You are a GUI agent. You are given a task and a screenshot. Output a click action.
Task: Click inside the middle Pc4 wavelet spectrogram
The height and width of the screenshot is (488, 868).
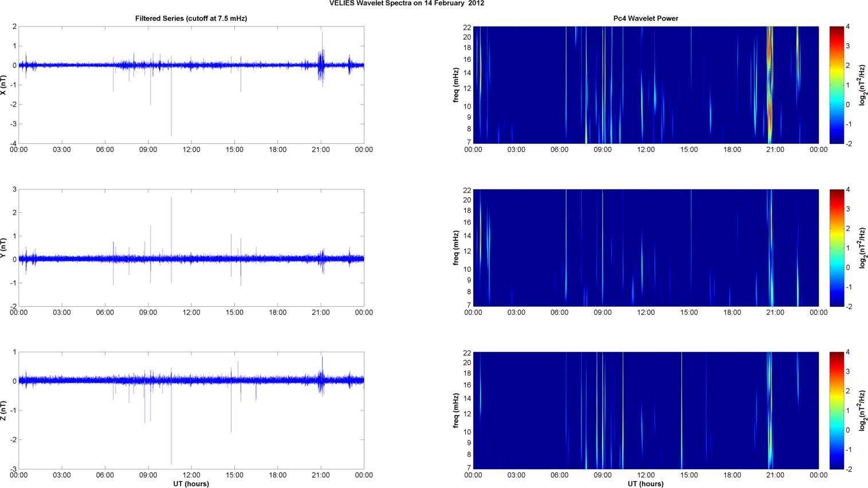point(646,248)
